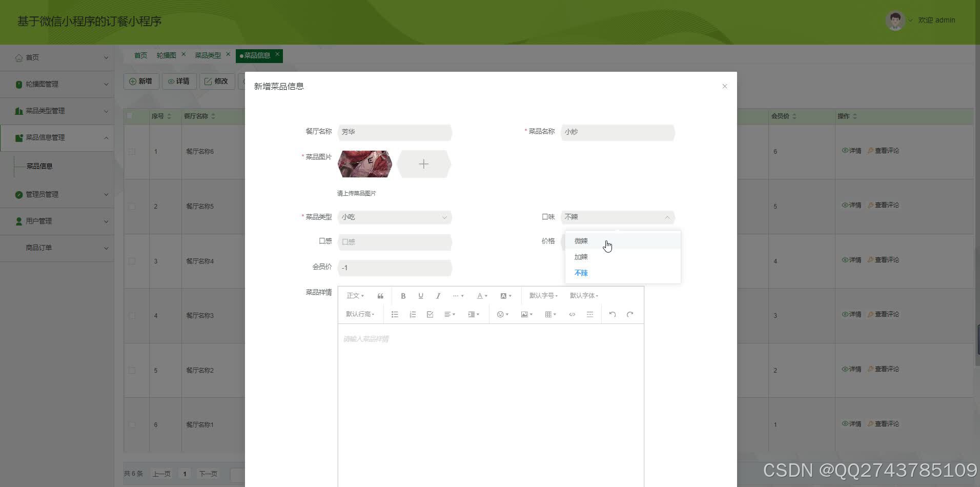Check the row checkbox for 餐厅名称4
This screenshot has width=980, height=487.
pos(132,261)
